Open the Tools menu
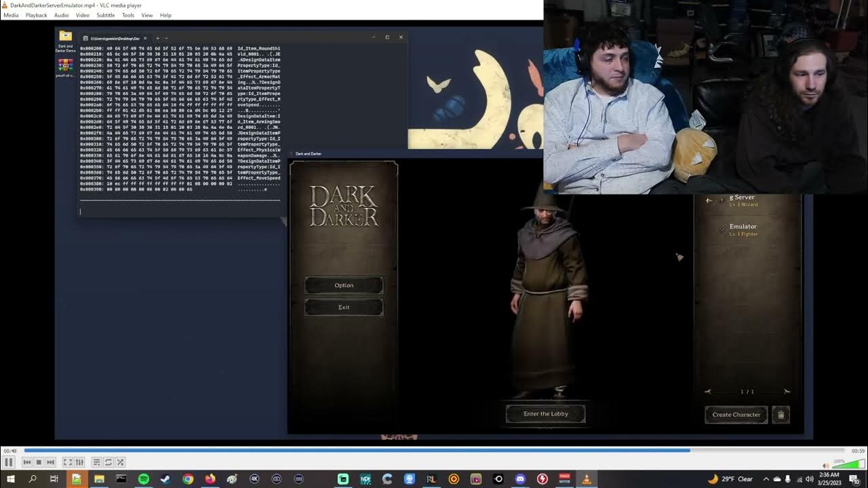 pyautogui.click(x=128, y=15)
